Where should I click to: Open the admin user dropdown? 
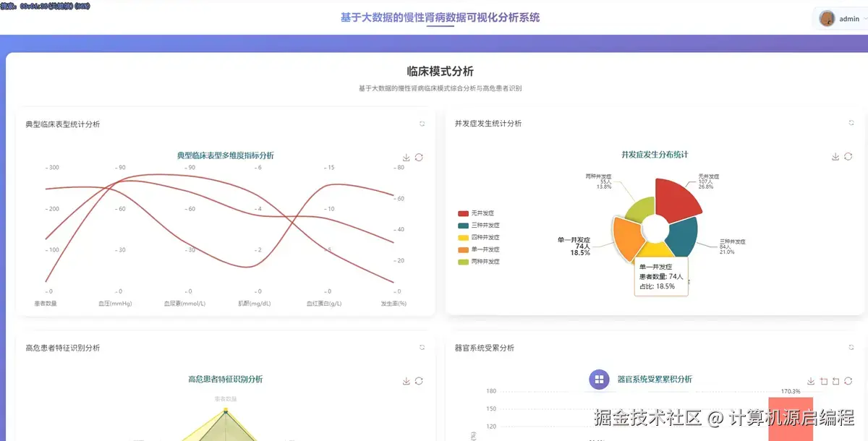840,19
